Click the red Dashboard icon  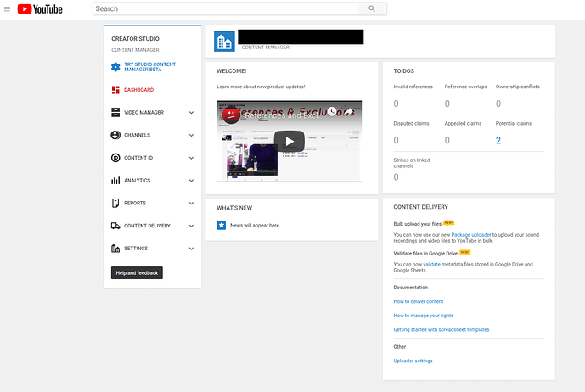[x=115, y=90]
